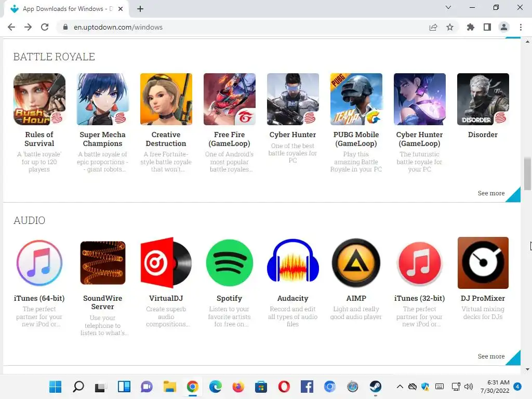This screenshot has width=532, height=399.
Task: Click the AUDIO section heading
Action: (30, 220)
